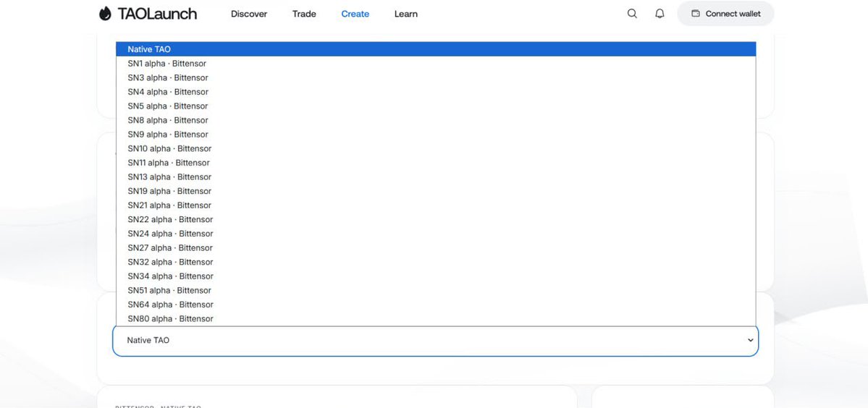Viewport: 868px width, 408px height.
Task: Select the Native TAO option in list
Action: tap(437, 49)
